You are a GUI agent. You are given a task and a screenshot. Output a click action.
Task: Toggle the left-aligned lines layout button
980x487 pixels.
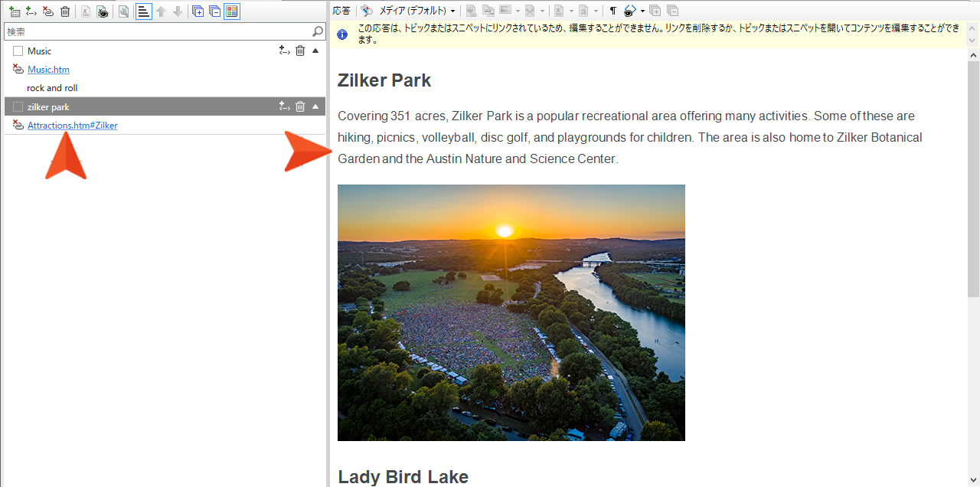pos(143,11)
